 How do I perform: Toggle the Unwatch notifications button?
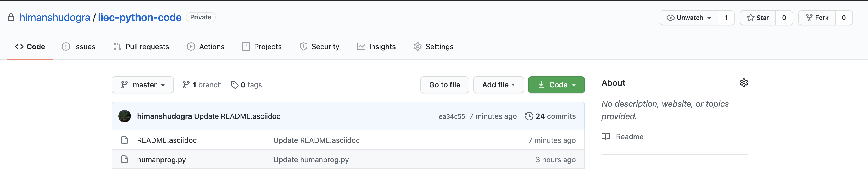(x=689, y=18)
